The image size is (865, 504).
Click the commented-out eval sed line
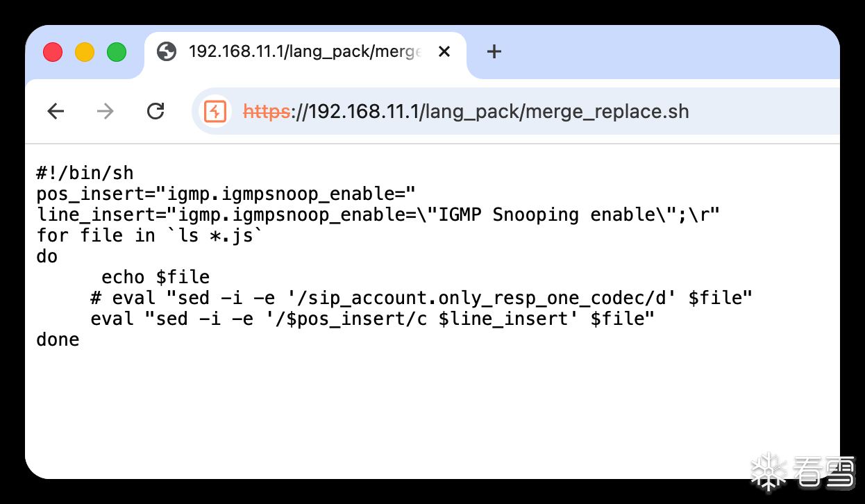421,298
